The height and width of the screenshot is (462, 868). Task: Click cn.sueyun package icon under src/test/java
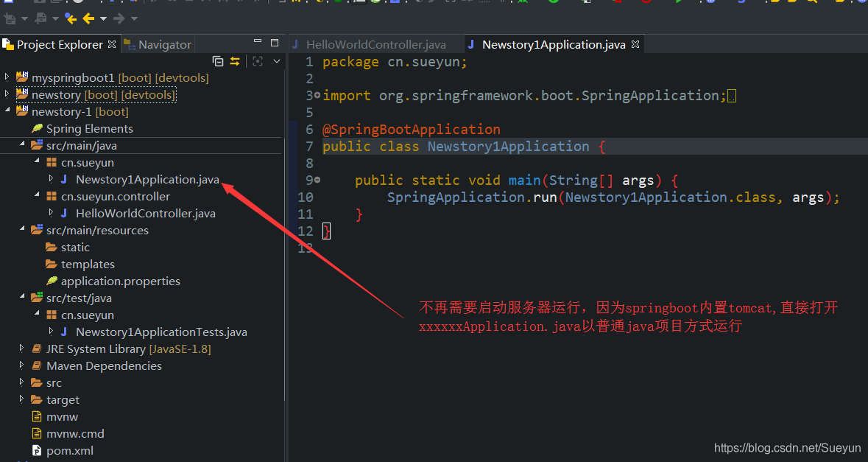pos(52,315)
